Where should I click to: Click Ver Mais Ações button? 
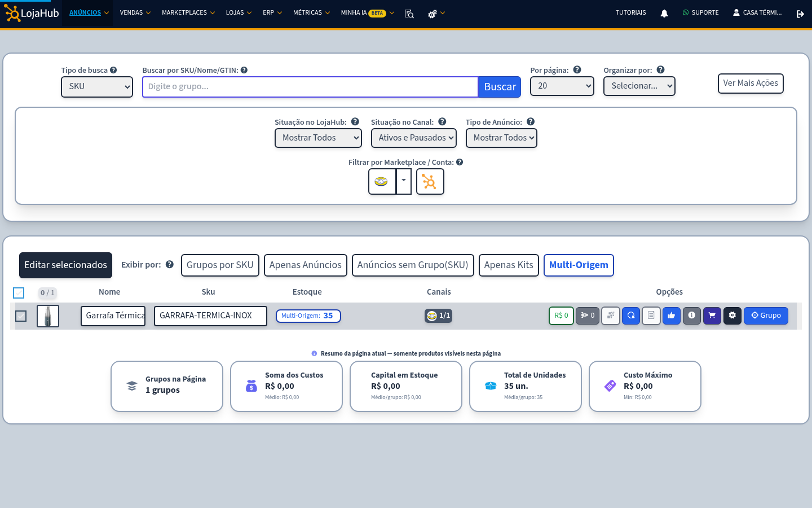coord(751,84)
